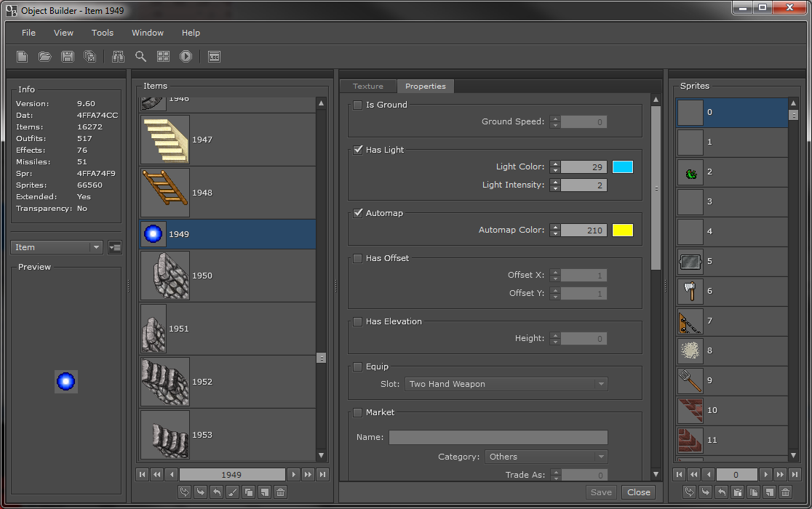The height and width of the screenshot is (509, 812).
Task: Enable the Market checkbox
Action: [x=358, y=413]
